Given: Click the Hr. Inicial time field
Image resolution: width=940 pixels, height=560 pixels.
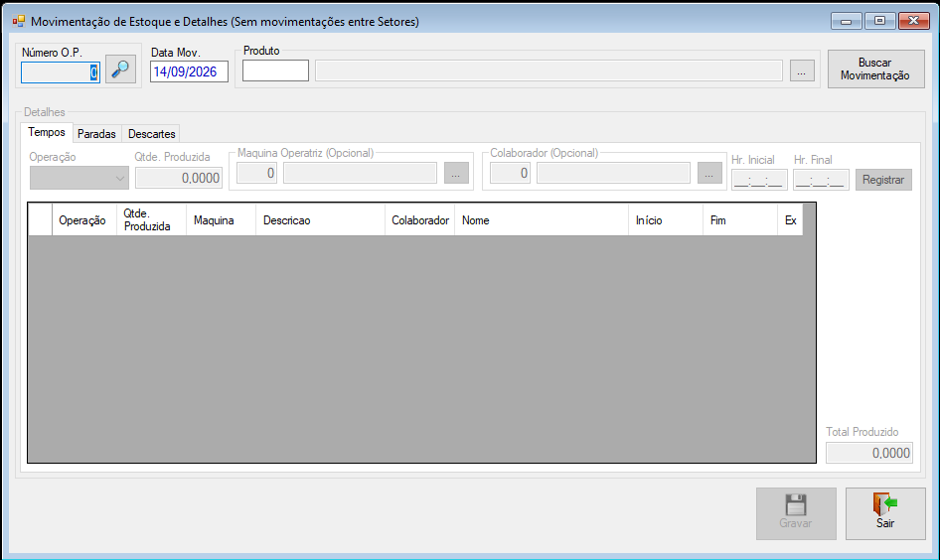Looking at the screenshot, I should (759, 180).
